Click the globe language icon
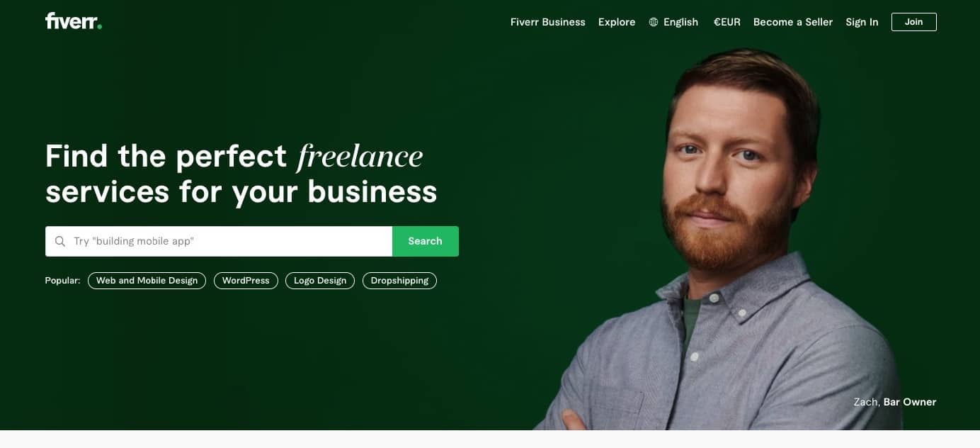This screenshot has width=980, height=448. pyautogui.click(x=654, y=22)
